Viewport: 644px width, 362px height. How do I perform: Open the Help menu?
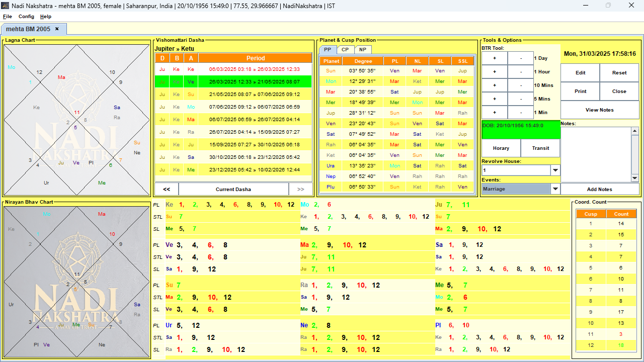[x=46, y=17]
